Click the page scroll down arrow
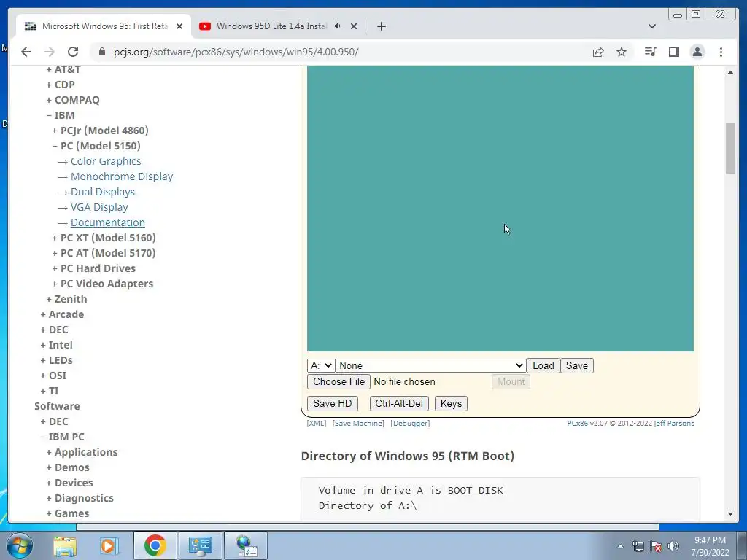 click(730, 514)
